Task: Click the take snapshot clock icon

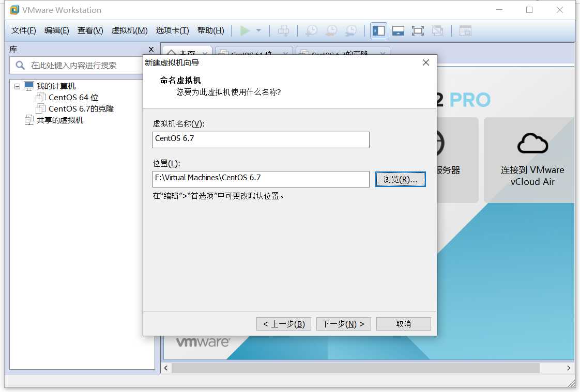Action: pyautogui.click(x=312, y=30)
